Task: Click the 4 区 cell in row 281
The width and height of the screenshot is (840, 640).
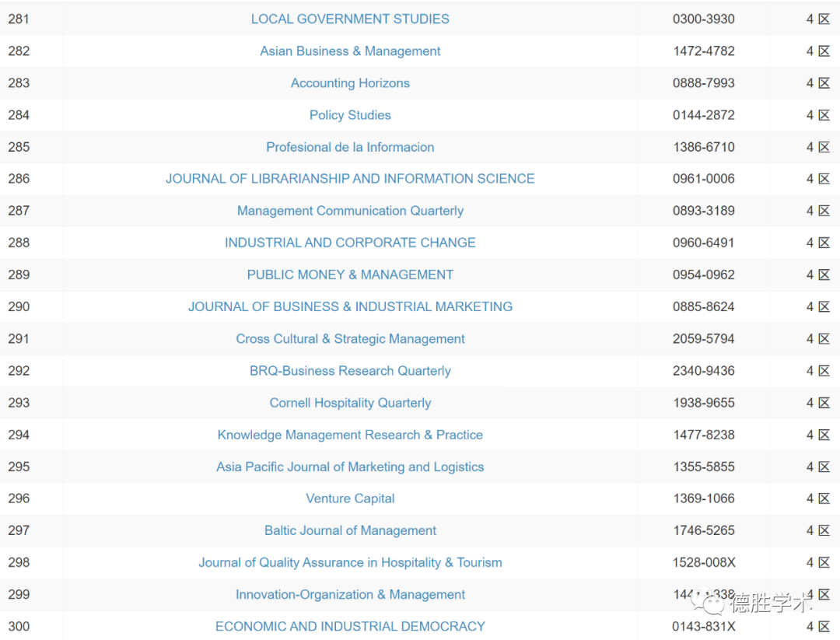Action: pyautogui.click(x=818, y=19)
